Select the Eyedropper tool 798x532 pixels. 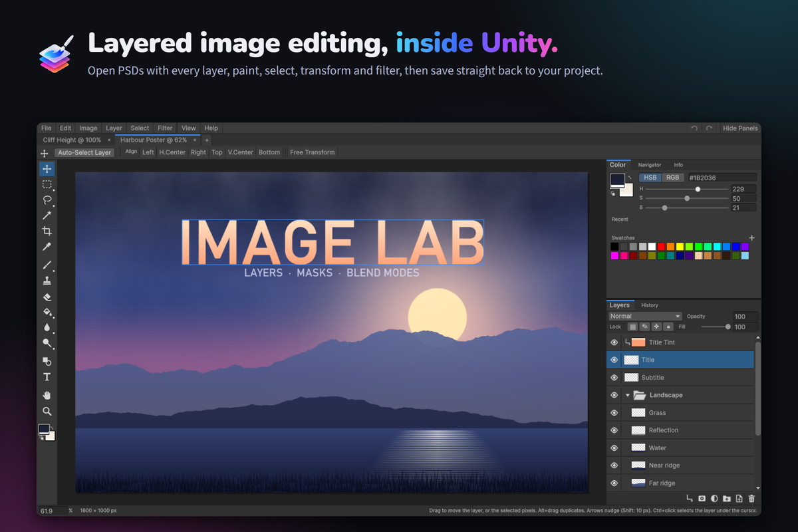coord(47,247)
